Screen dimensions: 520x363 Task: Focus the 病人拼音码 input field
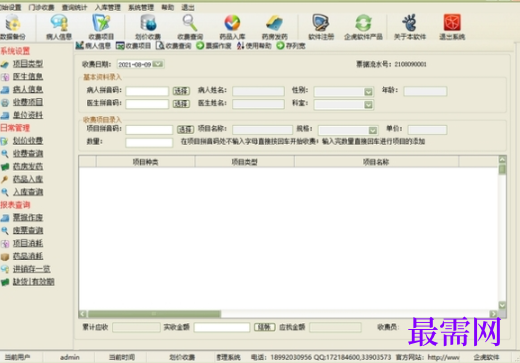tap(147, 91)
